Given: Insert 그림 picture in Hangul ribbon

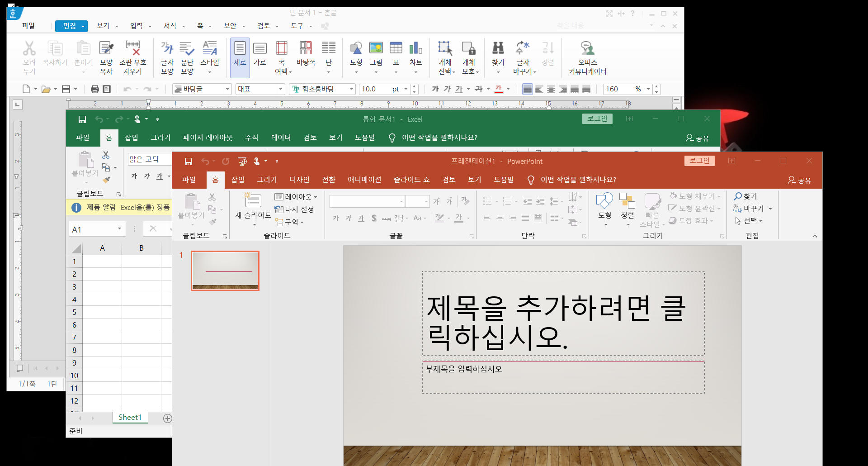Looking at the screenshot, I should pyautogui.click(x=376, y=48).
